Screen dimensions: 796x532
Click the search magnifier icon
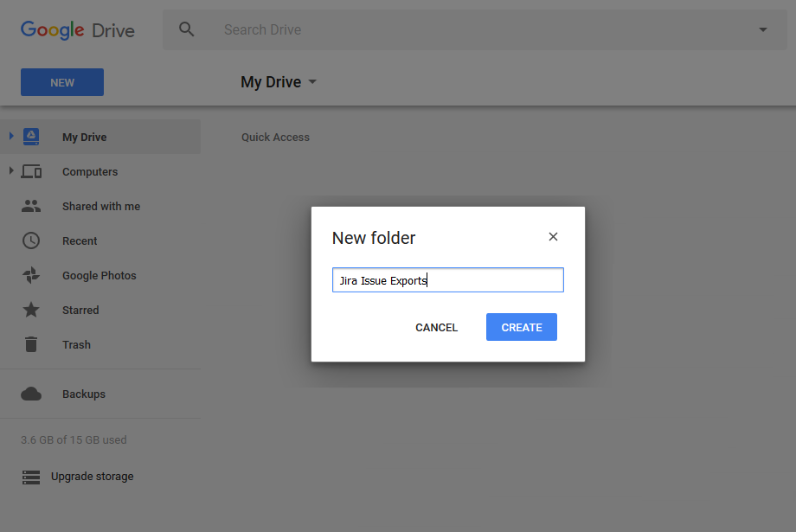(187, 29)
